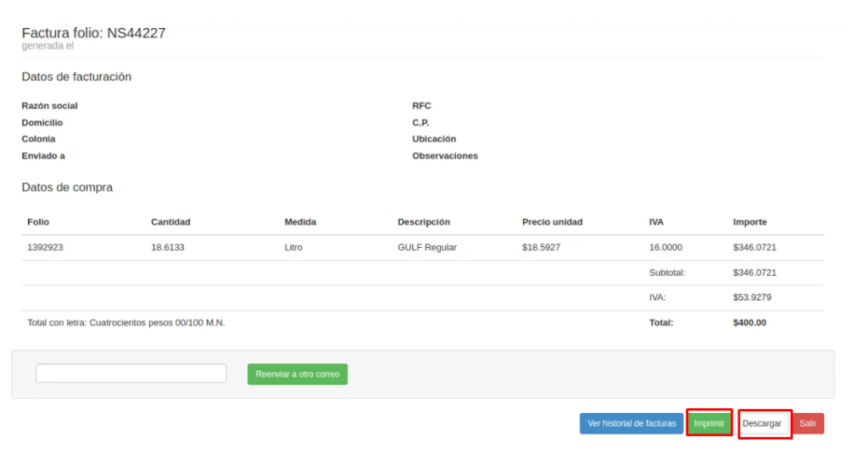
Task: Click the Descargar button
Action: 762,423
